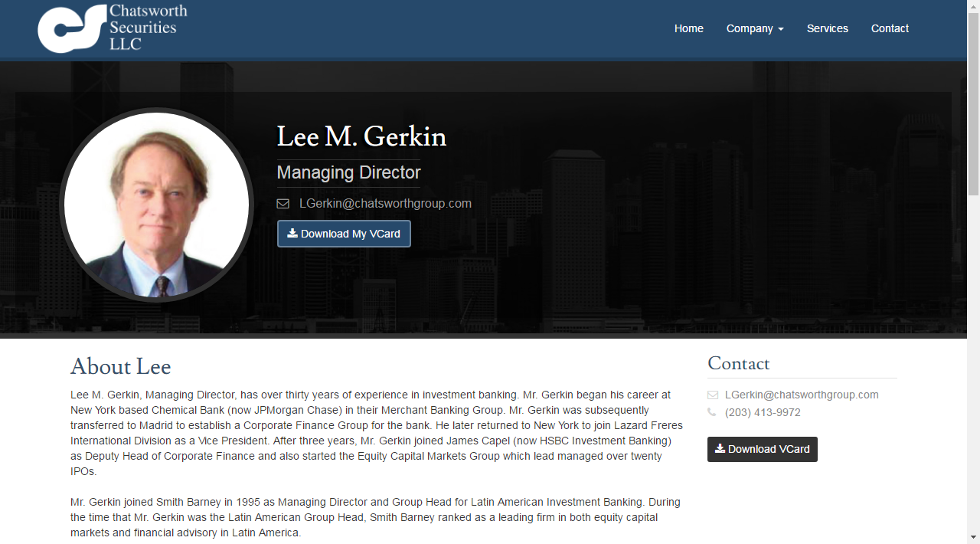The image size is (980, 544).
Task: Click the paragraph mentioning Smith Barney in 1995
Action: [x=376, y=517]
